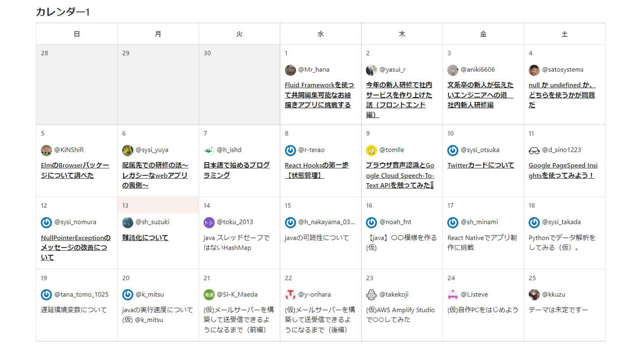Click @aniki6606's avatar icon
This screenshot has height=356, width=644.
pyautogui.click(x=453, y=70)
